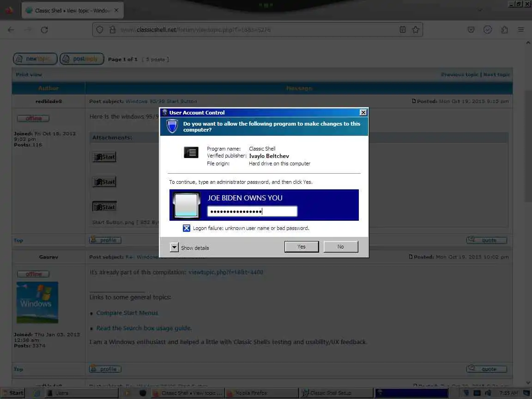Viewport: 532px width, 399px height.
Task: Click quote button on redblade8's post
Action: click(487, 240)
